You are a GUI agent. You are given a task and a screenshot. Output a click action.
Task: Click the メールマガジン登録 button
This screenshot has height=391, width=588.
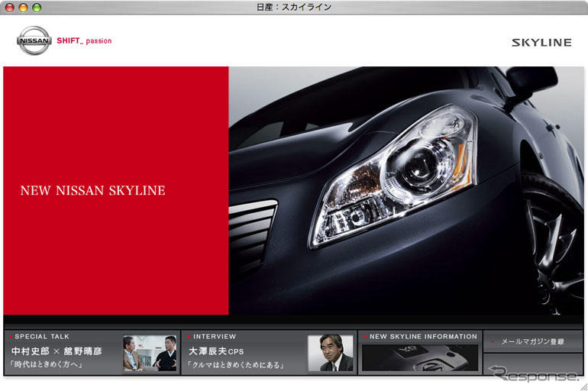[x=532, y=342]
